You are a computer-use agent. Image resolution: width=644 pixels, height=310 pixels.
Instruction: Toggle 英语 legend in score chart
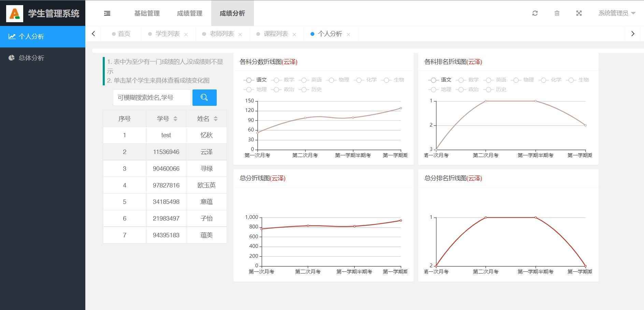click(x=310, y=80)
